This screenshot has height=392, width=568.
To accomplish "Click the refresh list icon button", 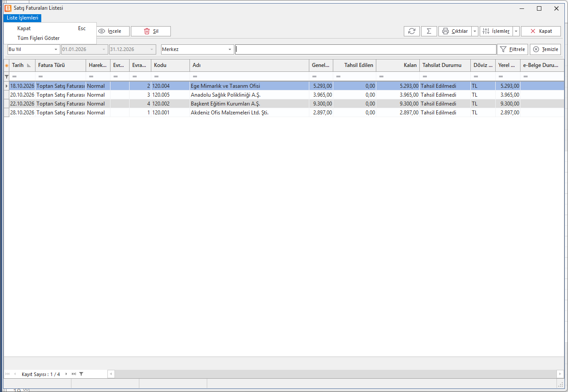I will pyautogui.click(x=411, y=31).
